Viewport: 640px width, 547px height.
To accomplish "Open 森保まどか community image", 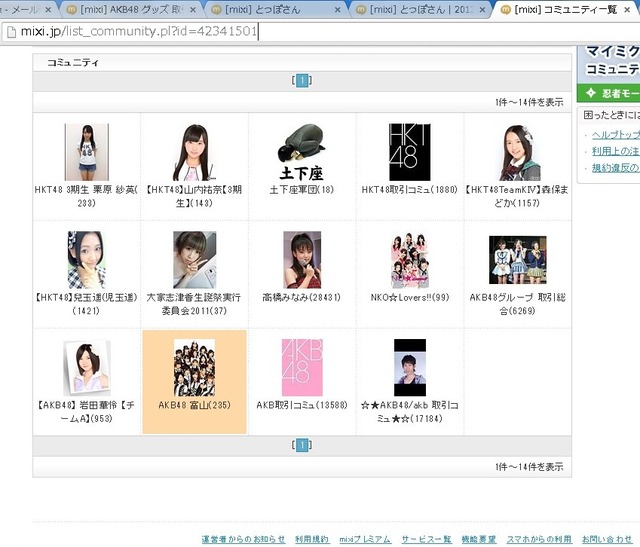I will [518, 152].
